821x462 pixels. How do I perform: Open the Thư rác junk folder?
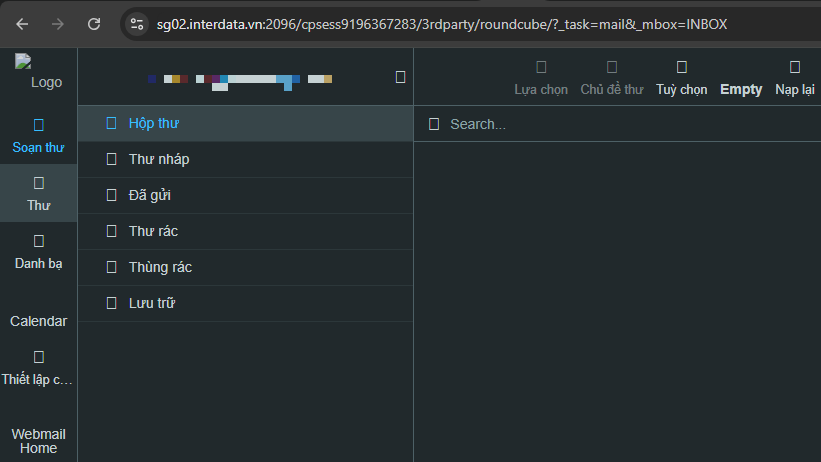click(246, 232)
